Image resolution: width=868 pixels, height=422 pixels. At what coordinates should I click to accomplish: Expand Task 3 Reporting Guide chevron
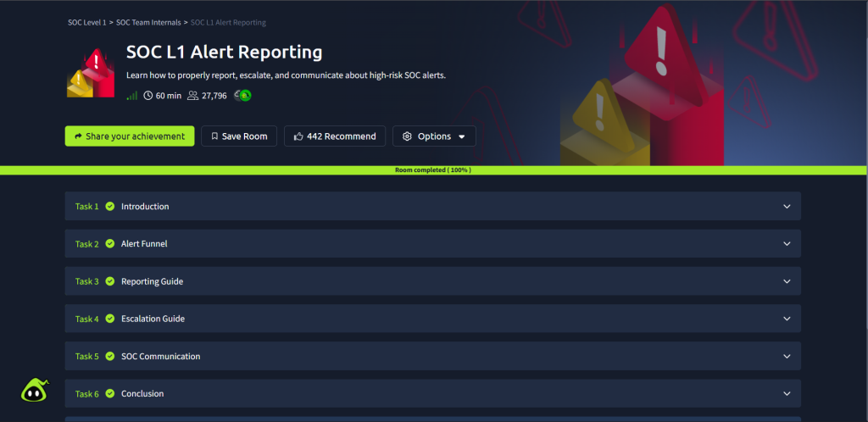tap(787, 281)
